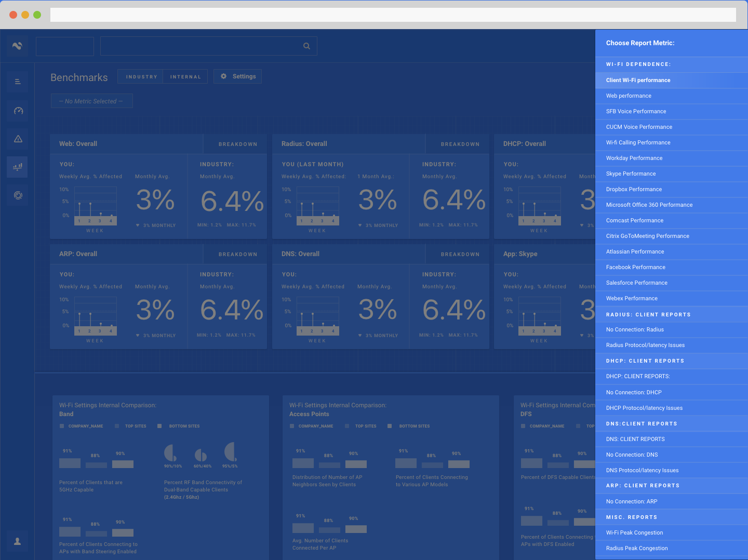Viewport: 748px width, 560px height.
Task: Toggle COMPANY_NAME checkbox in Access Points card
Action: (292, 426)
